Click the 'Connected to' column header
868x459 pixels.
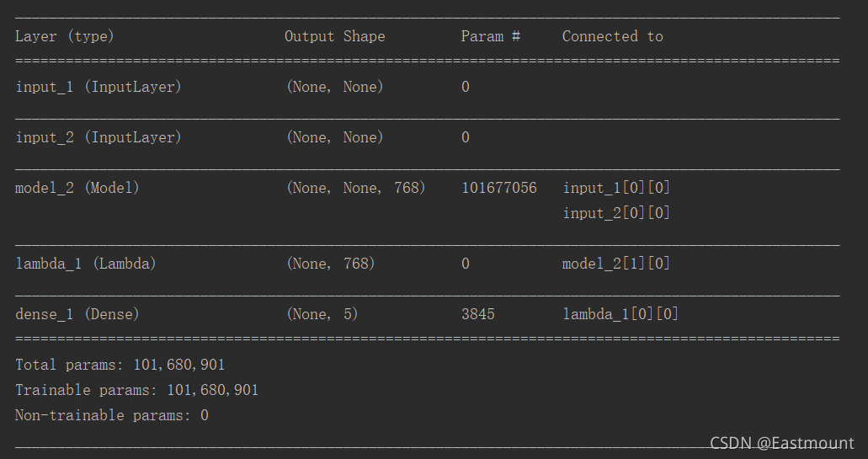coord(612,36)
